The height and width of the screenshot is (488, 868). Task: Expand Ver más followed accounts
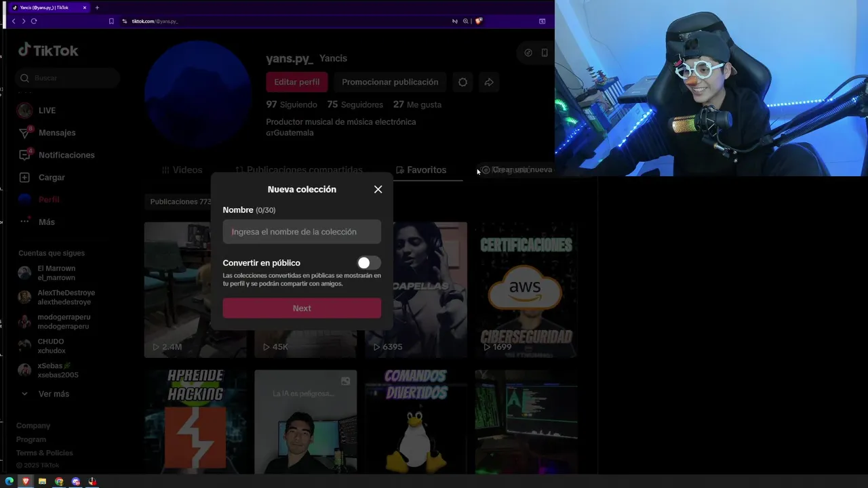click(45, 394)
